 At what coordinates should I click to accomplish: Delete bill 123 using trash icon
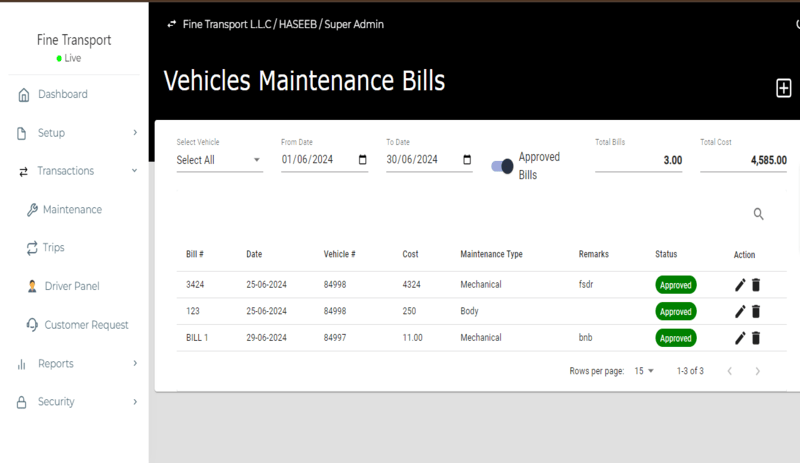tap(756, 311)
